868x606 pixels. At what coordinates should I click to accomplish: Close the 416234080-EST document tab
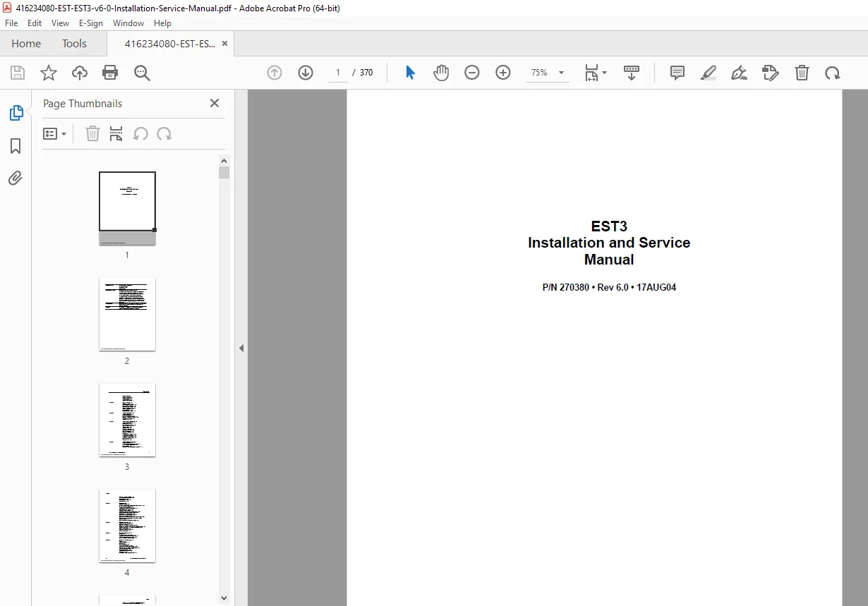point(224,44)
